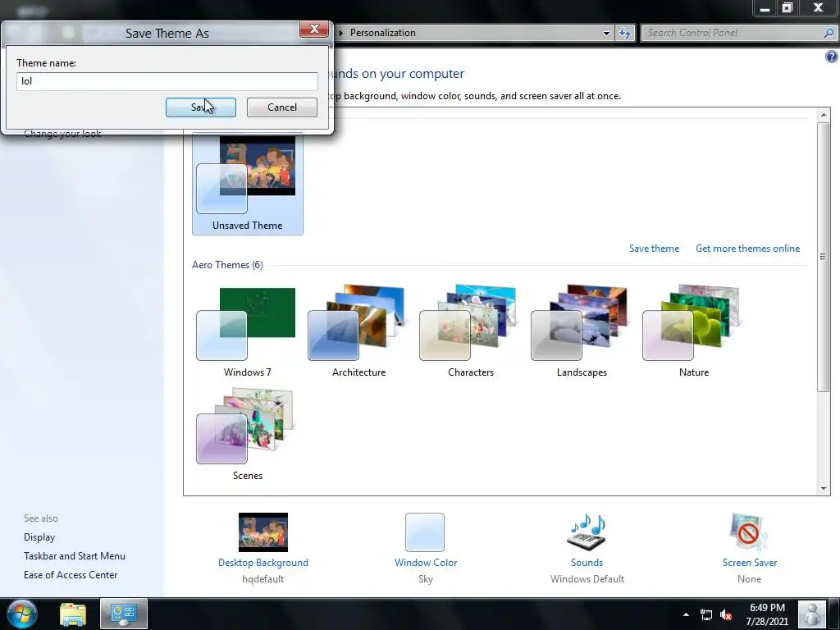Image resolution: width=840 pixels, height=630 pixels.
Task: Click the Aero Themes (6) heading
Action: pyautogui.click(x=227, y=265)
